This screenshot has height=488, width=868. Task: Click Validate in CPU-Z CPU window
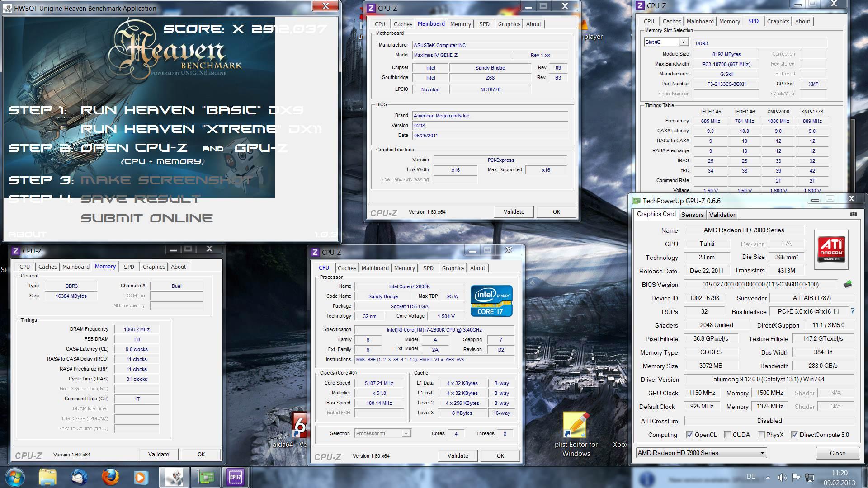tap(458, 455)
